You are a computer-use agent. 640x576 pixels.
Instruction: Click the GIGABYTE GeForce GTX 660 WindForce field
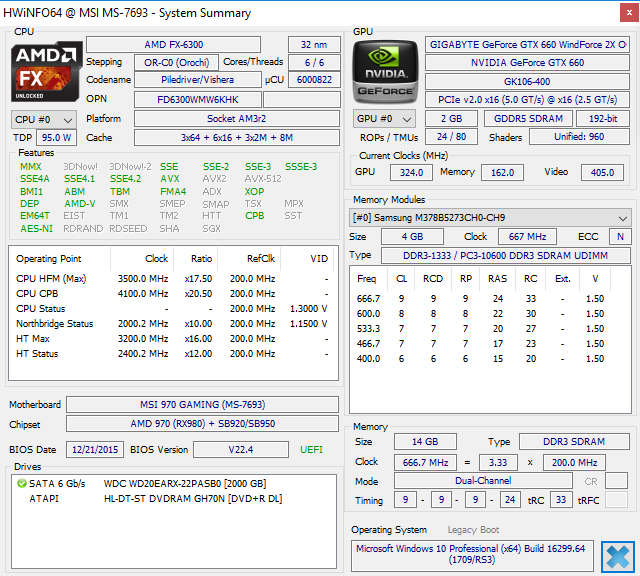(527, 44)
